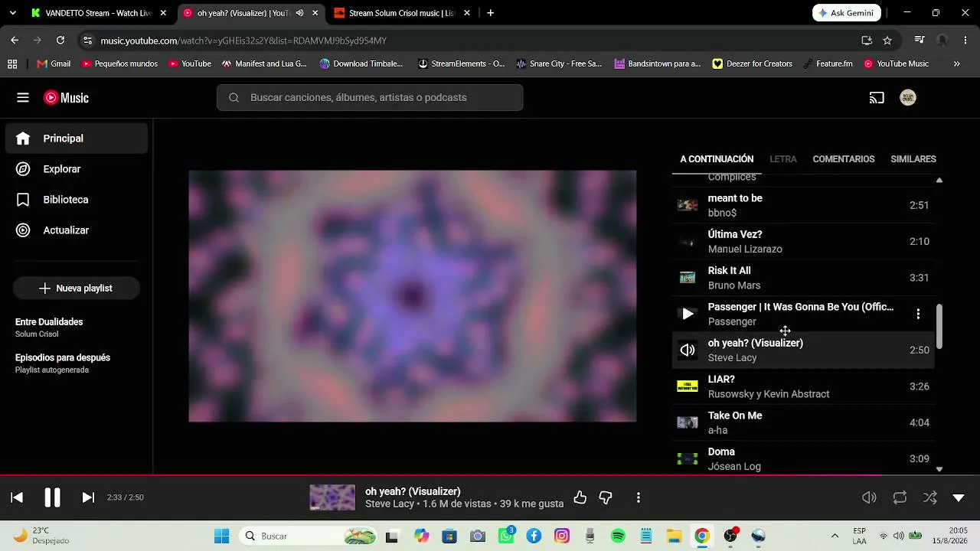
Task: Open a new browser tab
Action: point(490,13)
